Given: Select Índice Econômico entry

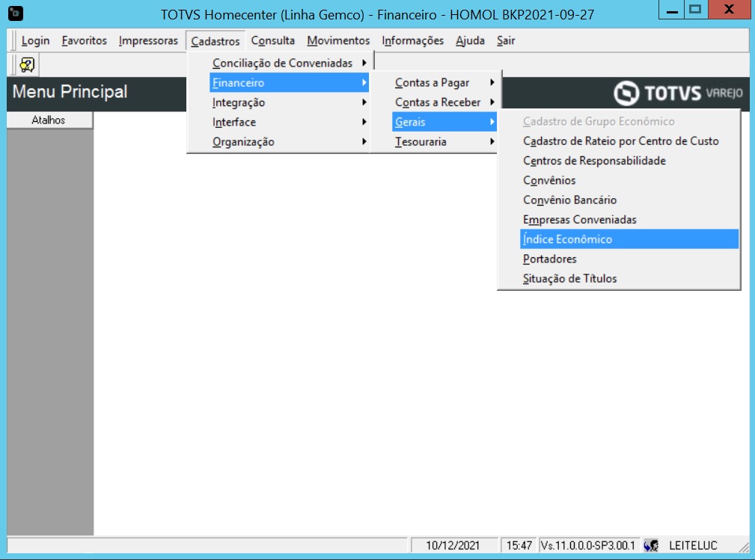Looking at the screenshot, I should tap(629, 239).
